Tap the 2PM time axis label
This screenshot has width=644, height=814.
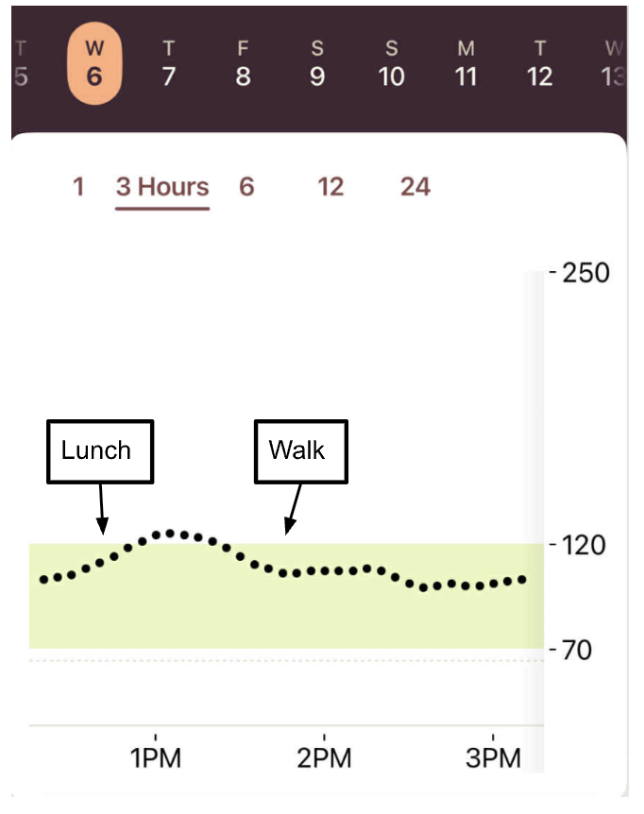[x=324, y=758]
